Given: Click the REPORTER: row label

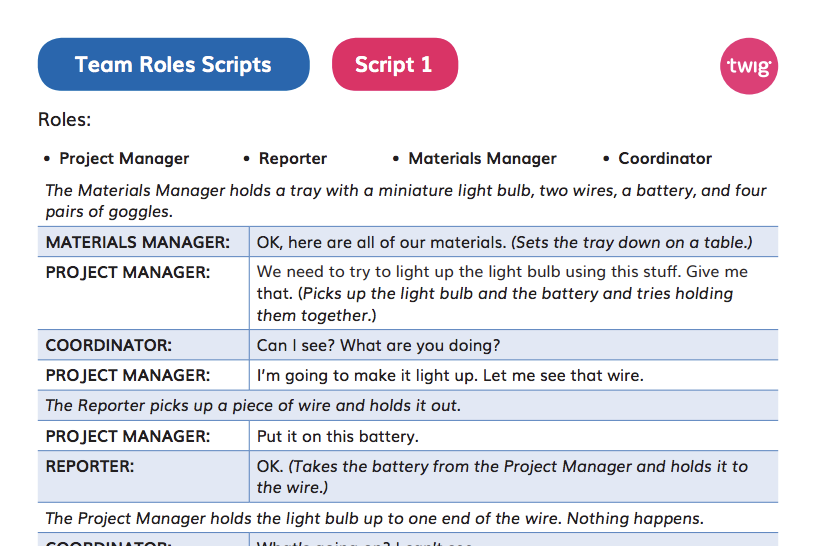Looking at the screenshot, I should point(90,466).
